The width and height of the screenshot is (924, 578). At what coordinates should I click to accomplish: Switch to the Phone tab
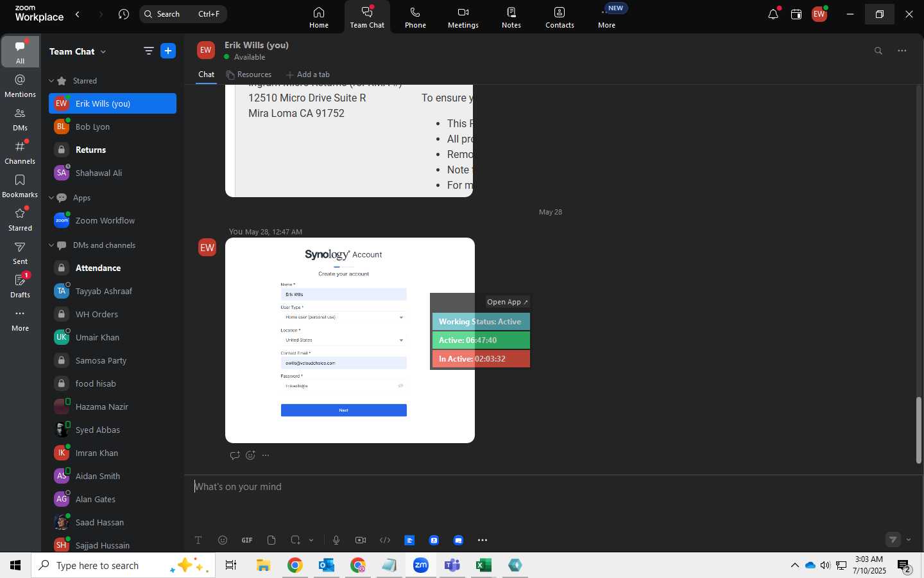(x=415, y=17)
